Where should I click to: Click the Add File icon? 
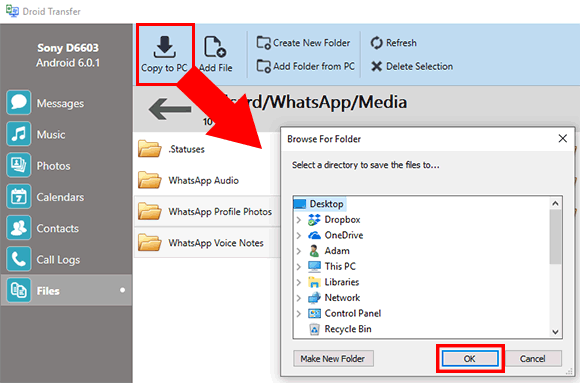pos(215,47)
